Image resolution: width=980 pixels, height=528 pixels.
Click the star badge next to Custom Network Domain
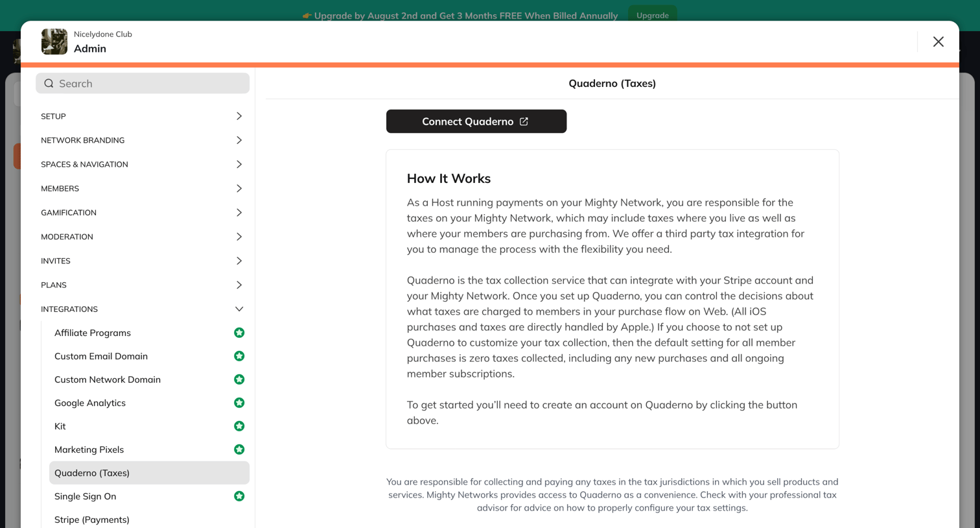(239, 379)
